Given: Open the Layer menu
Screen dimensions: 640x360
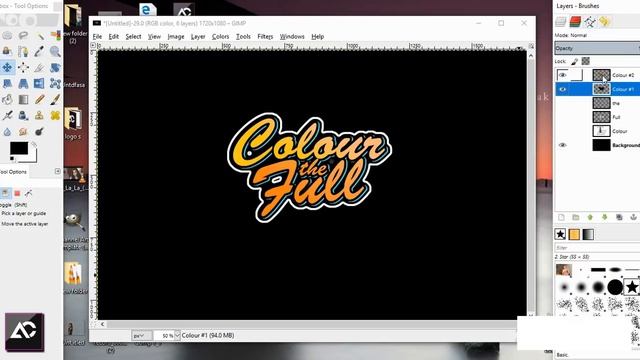Looking at the screenshot, I should pos(198,37).
